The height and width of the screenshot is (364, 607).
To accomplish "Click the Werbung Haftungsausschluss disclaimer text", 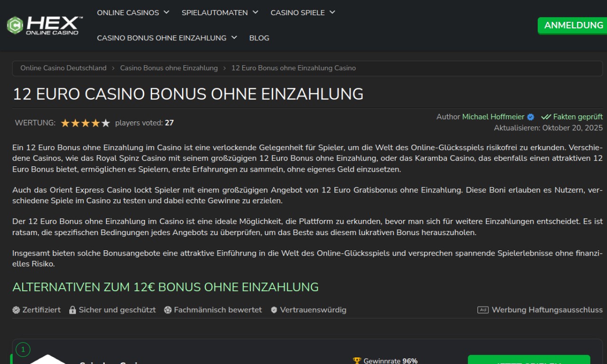I will point(547,310).
